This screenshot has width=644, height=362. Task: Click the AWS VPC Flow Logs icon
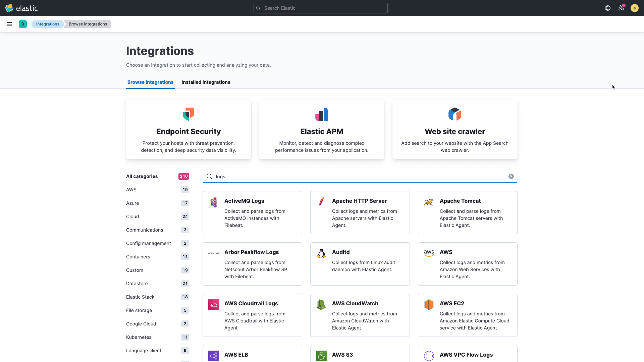429,356
